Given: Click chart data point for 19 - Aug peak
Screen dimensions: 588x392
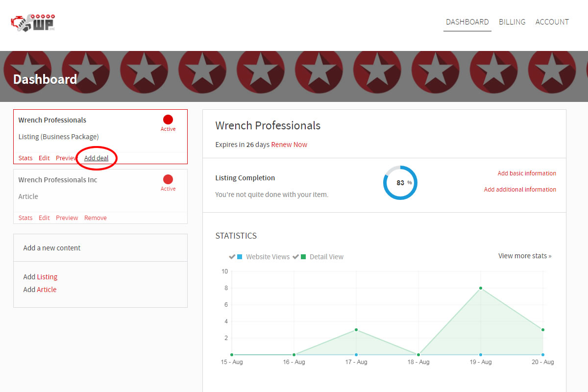Looking at the screenshot, I should 481,288.
